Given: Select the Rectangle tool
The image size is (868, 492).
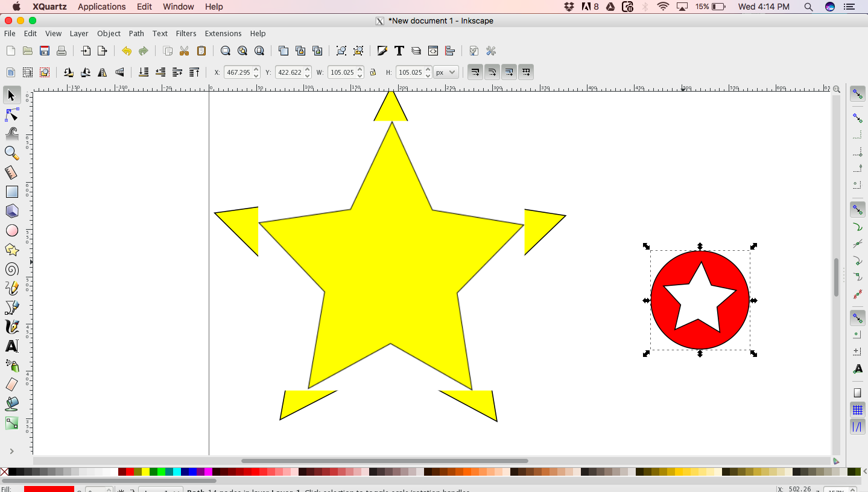Looking at the screenshot, I should (11, 192).
